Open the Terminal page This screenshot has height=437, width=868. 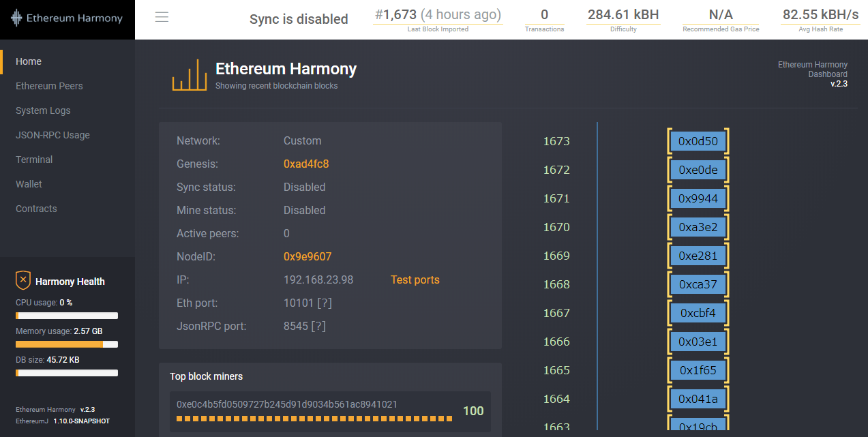click(34, 160)
